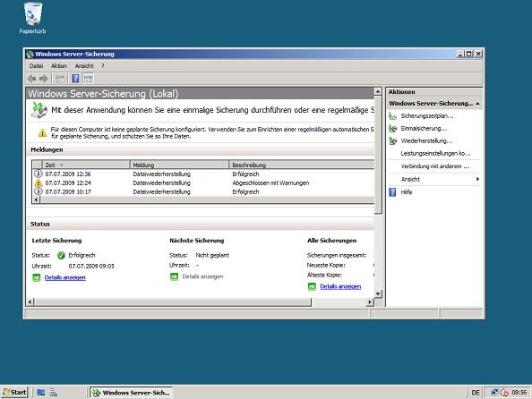Click the info icon of 12:36 message
This screenshot has width=532, height=399.
click(x=38, y=174)
